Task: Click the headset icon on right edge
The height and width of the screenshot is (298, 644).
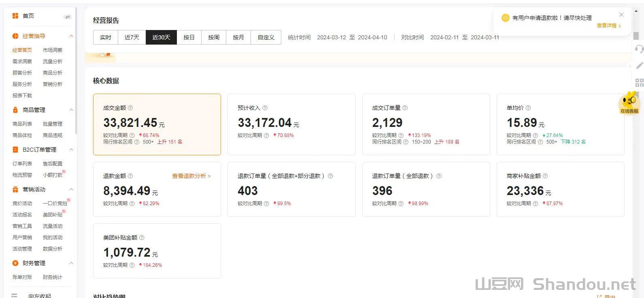Action: pyautogui.click(x=639, y=49)
